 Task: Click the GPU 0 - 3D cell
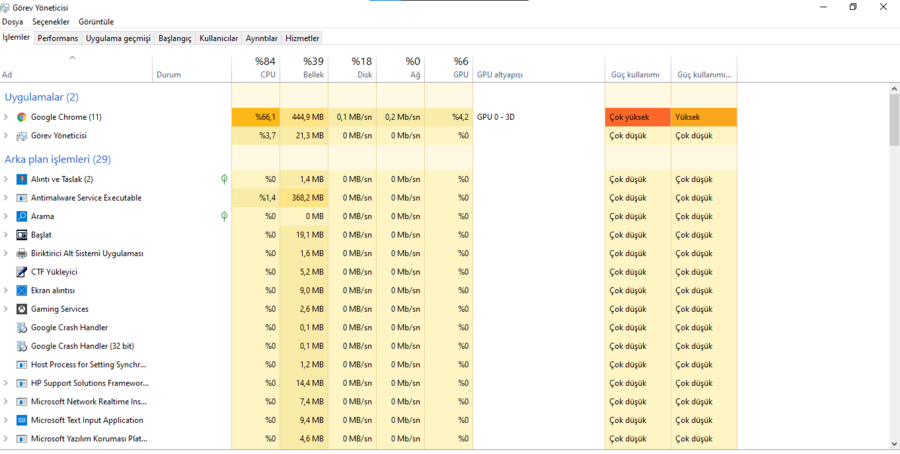538,117
